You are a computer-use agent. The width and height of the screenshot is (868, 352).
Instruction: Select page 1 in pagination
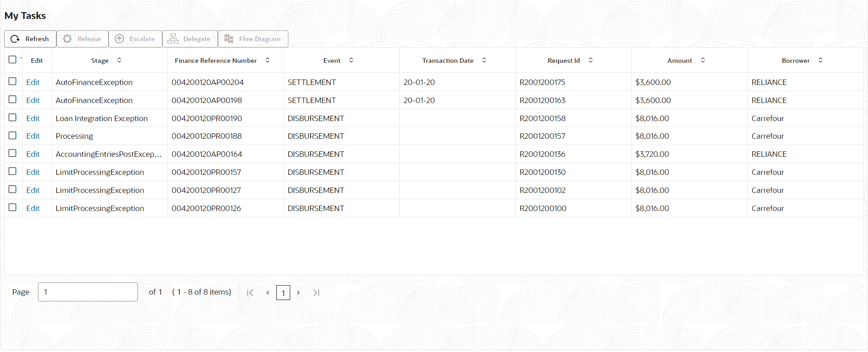(283, 293)
